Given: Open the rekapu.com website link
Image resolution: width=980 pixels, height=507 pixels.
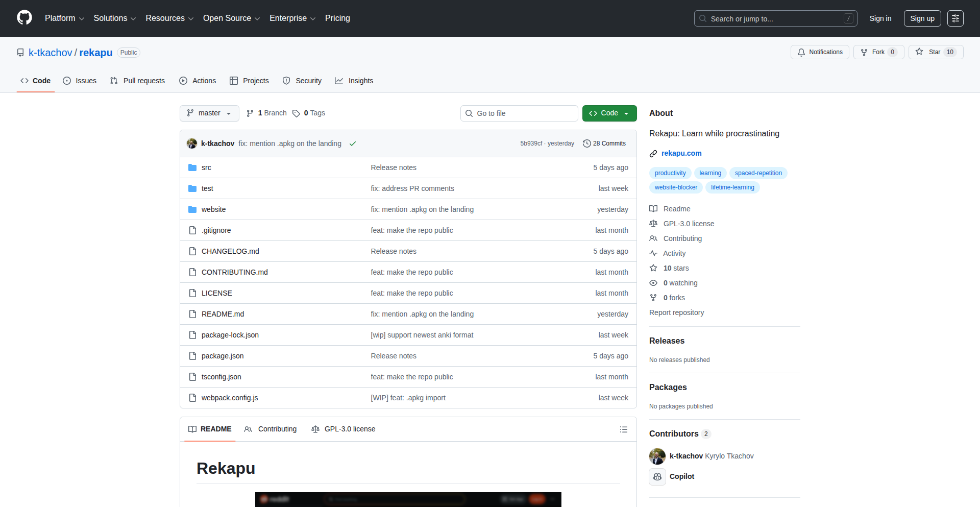Looking at the screenshot, I should point(681,153).
